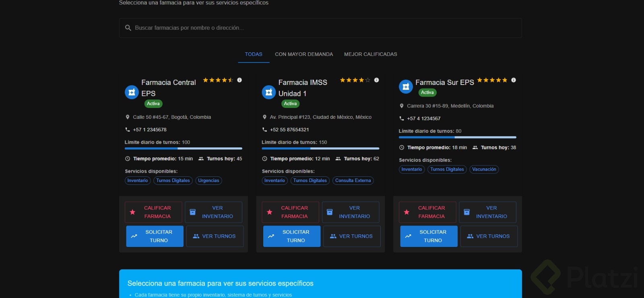
Task: Click the people icon beside Turnos hoy: 45
Action: tap(201, 159)
